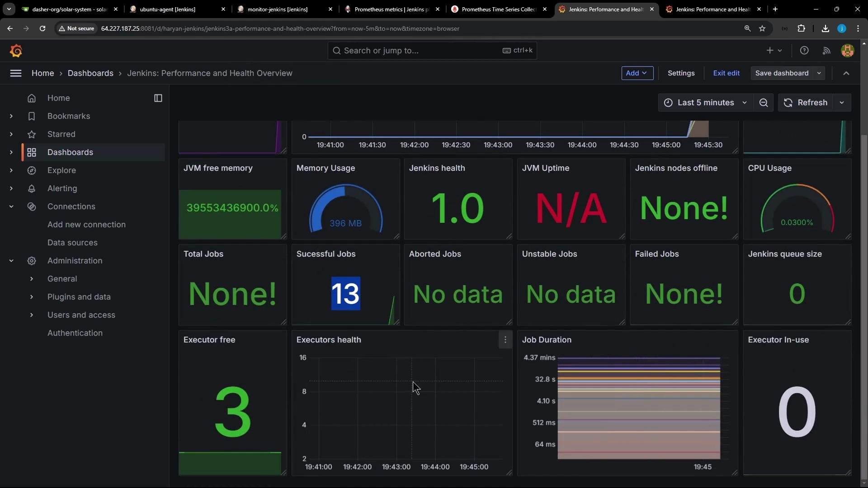Expand Plugins and data subsection

click(x=32, y=297)
